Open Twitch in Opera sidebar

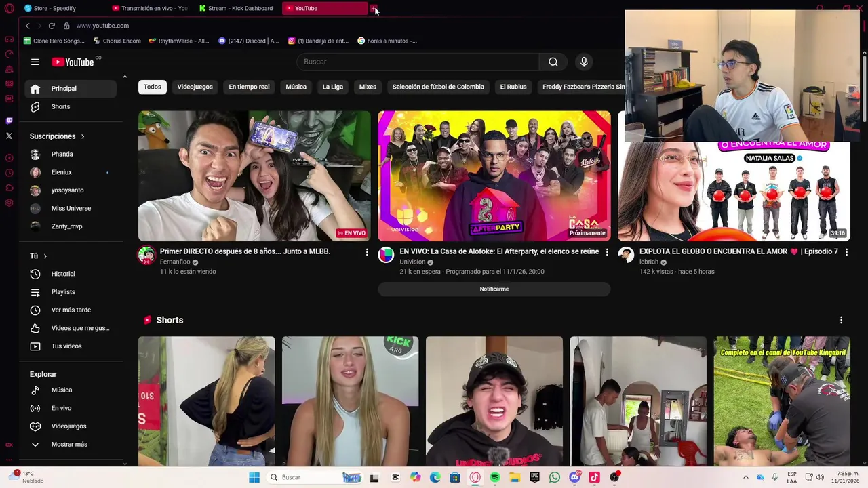point(9,121)
